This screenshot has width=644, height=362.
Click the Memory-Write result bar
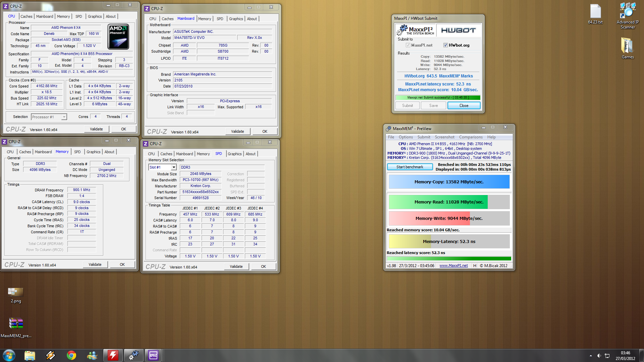[x=449, y=218]
